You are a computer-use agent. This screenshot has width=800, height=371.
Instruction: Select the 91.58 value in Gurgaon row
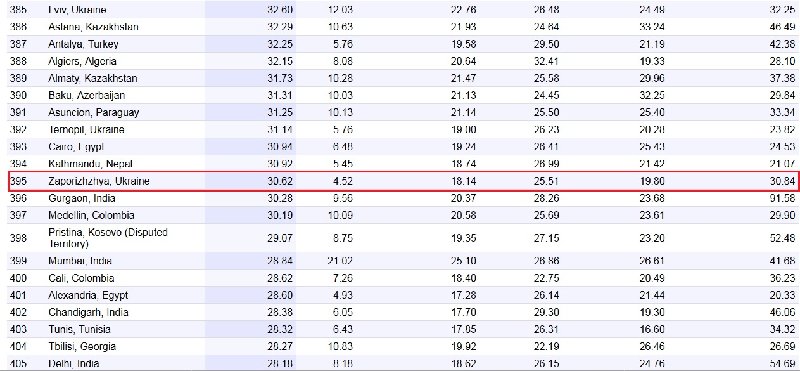[783, 198]
